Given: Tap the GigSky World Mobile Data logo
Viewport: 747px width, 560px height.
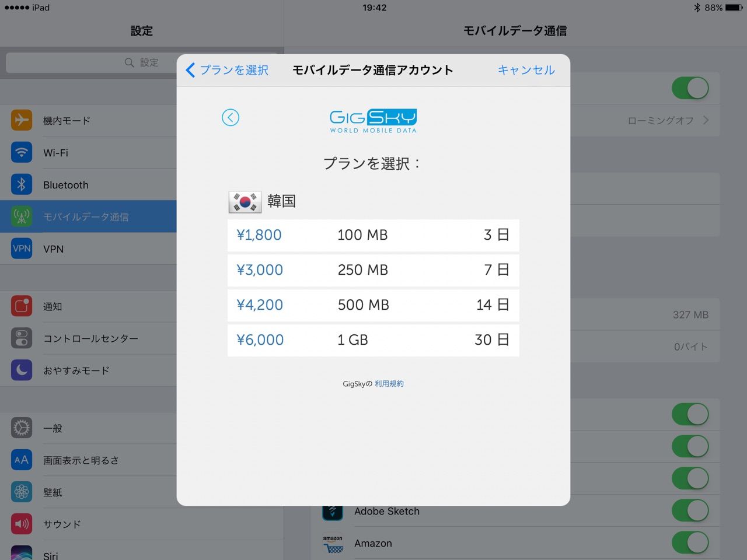Looking at the screenshot, I should click(x=373, y=121).
